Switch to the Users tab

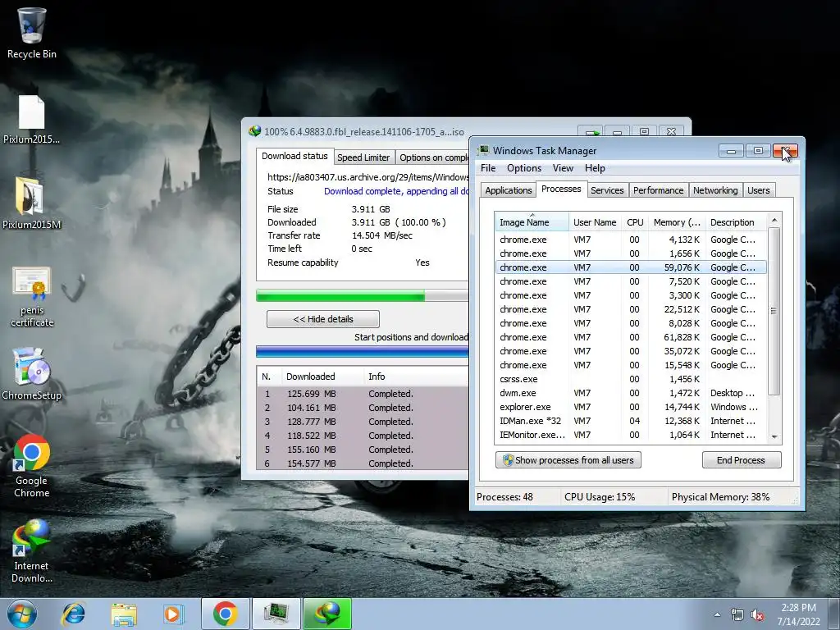tap(759, 190)
